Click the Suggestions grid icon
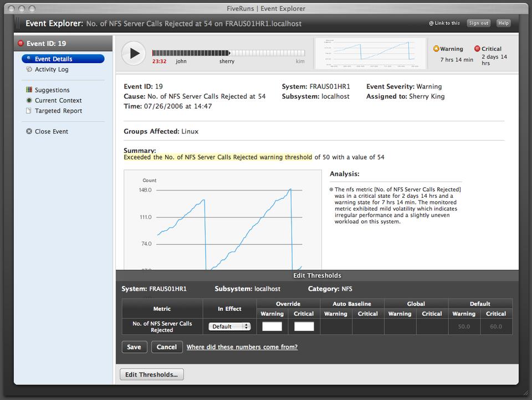The width and height of the screenshot is (532, 400). coord(29,90)
